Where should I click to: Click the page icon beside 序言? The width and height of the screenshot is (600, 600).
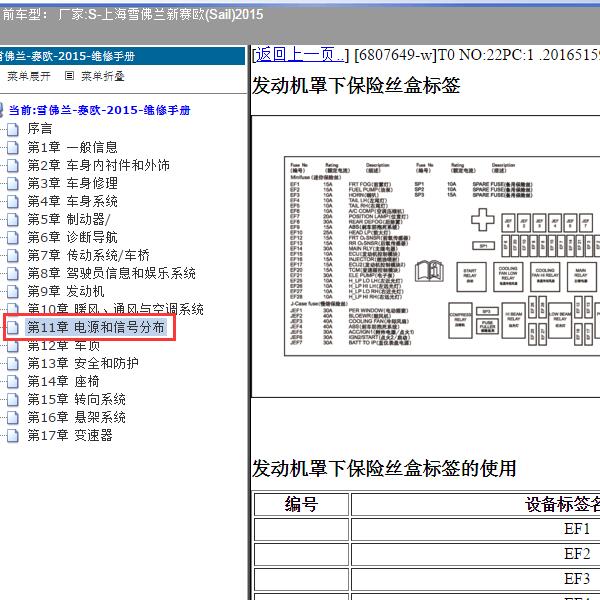pyautogui.click(x=13, y=129)
